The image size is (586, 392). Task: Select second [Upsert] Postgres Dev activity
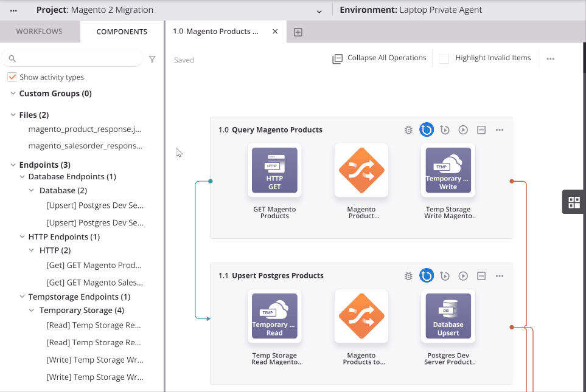[x=95, y=222]
